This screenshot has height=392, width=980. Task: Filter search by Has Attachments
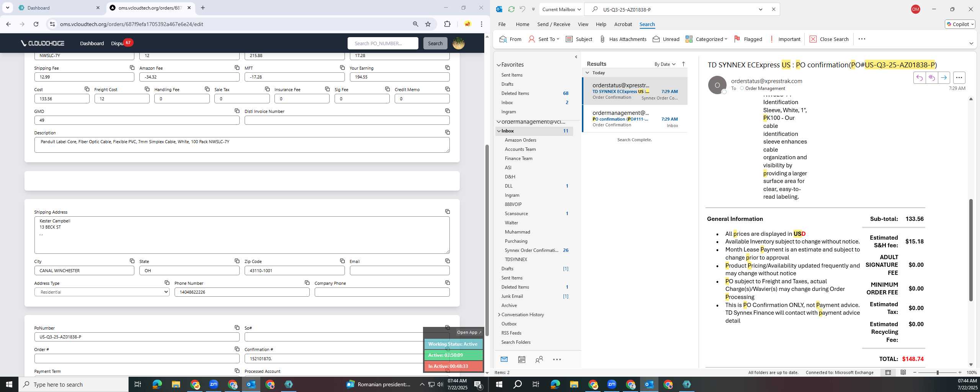pyautogui.click(x=622, y=39)
